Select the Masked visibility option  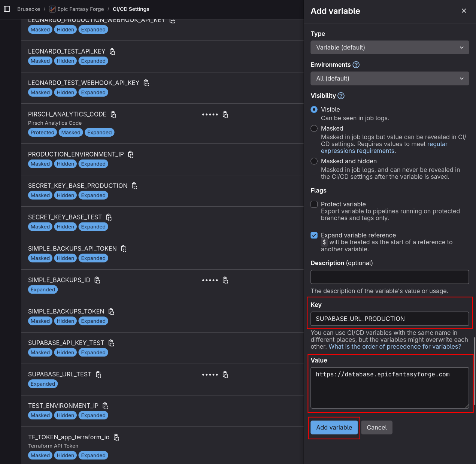tap(314, 128)
